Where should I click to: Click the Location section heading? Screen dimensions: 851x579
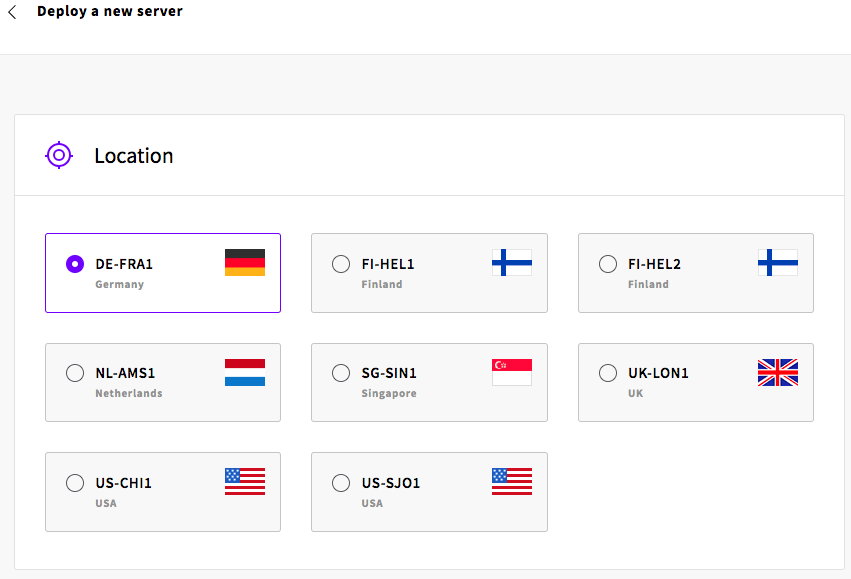[134, 156]
